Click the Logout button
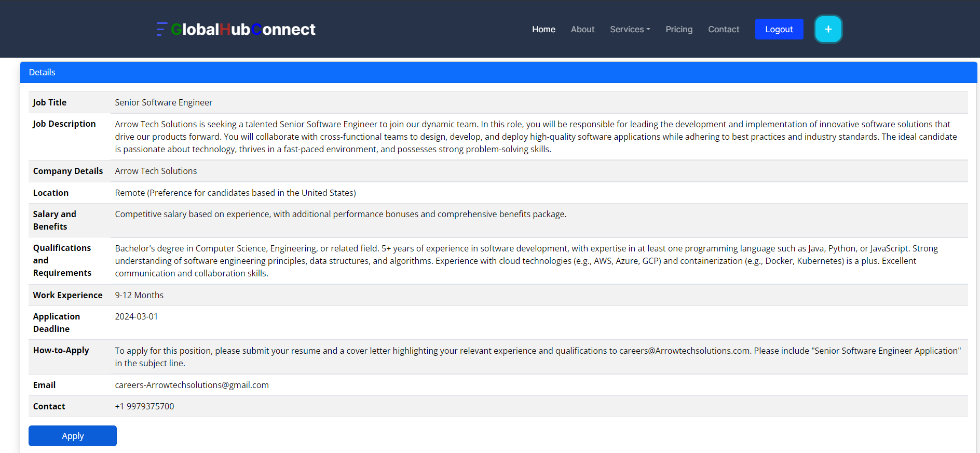This screenshot has width=980, height=453. (779, 29)
